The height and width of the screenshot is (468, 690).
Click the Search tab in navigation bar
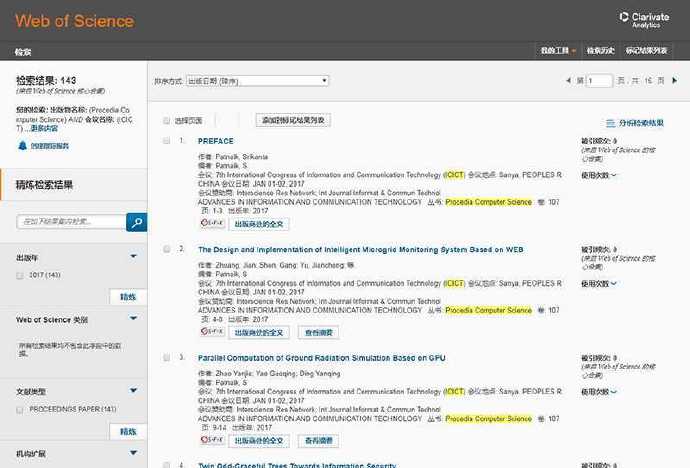click(23, 52)
